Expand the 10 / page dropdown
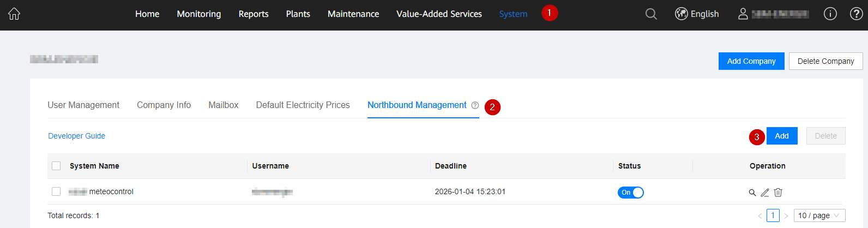 (x=819, y=215)
